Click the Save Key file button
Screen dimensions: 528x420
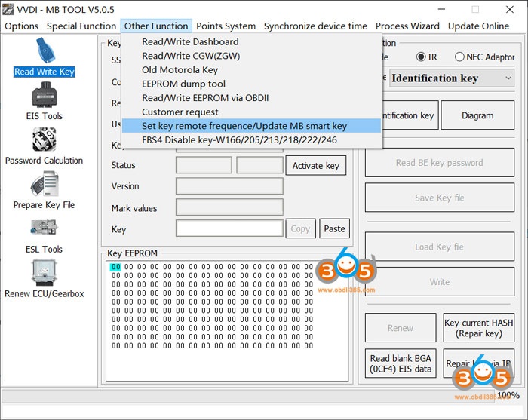coord(440,198)
